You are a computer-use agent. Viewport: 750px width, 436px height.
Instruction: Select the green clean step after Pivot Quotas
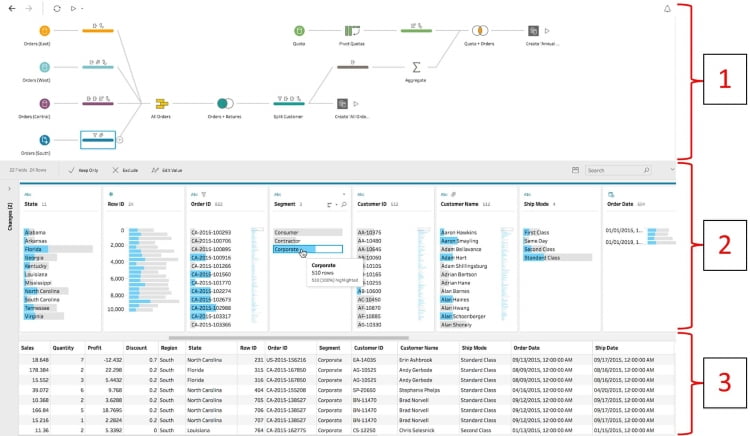[416, 29]
